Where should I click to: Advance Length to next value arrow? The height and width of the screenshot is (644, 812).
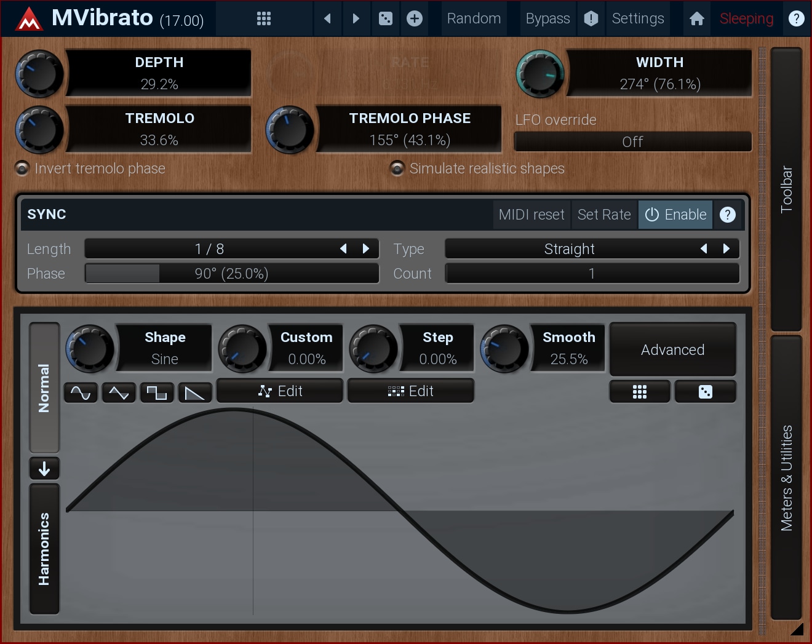click(367, 249)
